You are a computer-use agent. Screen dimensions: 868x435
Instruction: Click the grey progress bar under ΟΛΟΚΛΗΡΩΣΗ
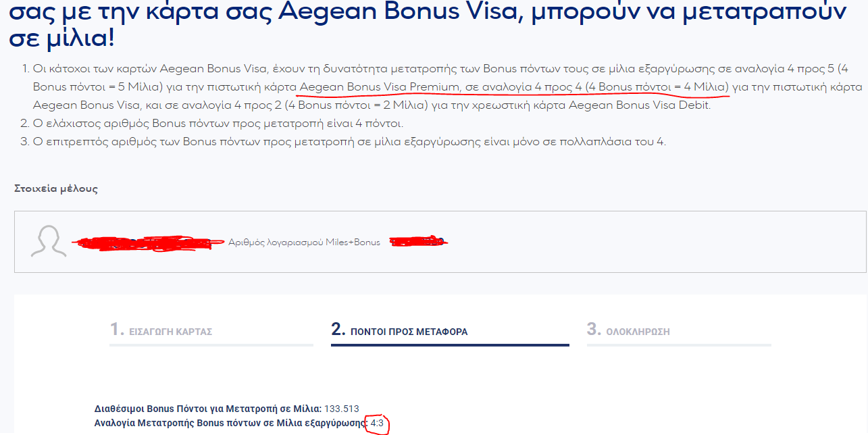point(679,345)
